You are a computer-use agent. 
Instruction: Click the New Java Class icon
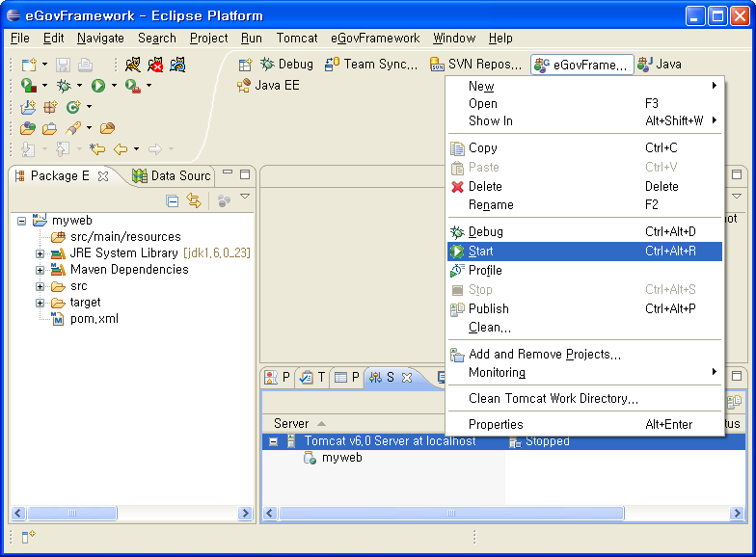73,106
